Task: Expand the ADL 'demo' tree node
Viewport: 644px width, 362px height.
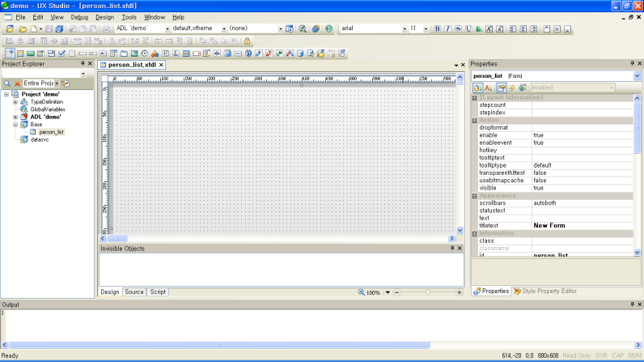Action: tap(15, 117)
